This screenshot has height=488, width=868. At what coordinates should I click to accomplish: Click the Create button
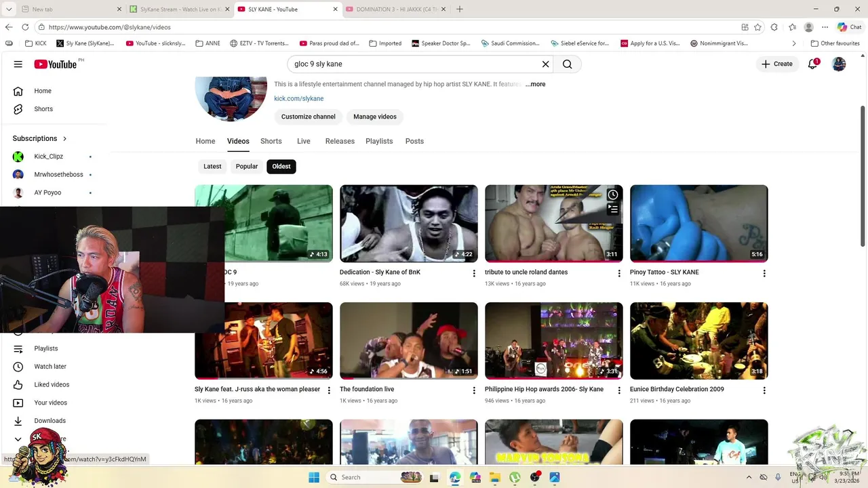[x=777, y=64]
